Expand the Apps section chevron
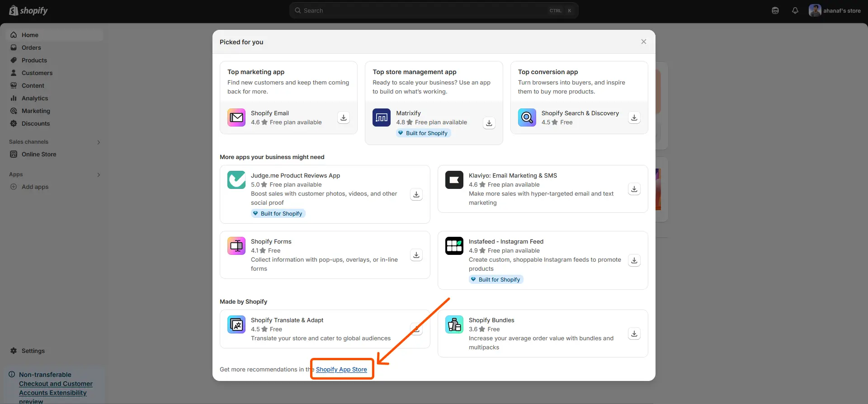This screenshot has height=404, width=868. 99,175
